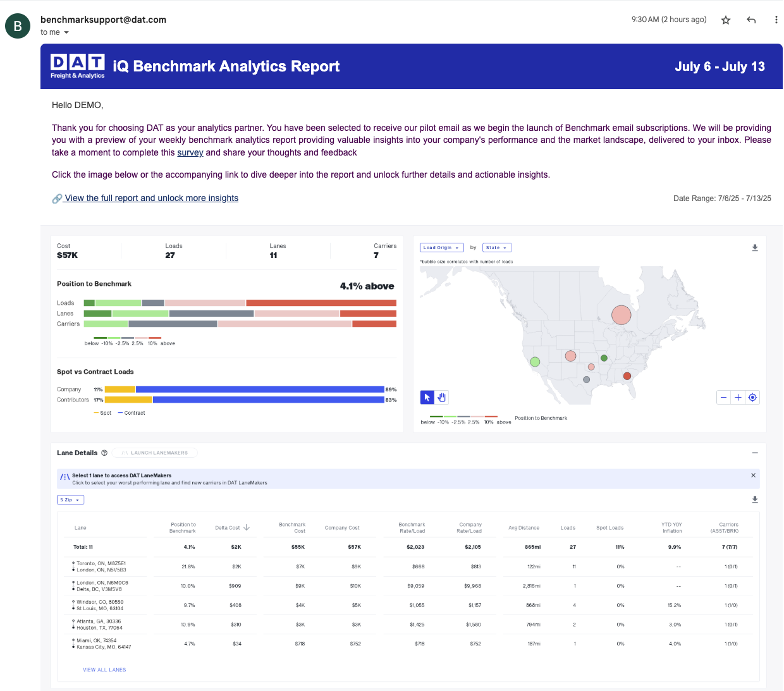Open 'View the full report' link
This screenshot has height=691, width=784.
point(150,198)
